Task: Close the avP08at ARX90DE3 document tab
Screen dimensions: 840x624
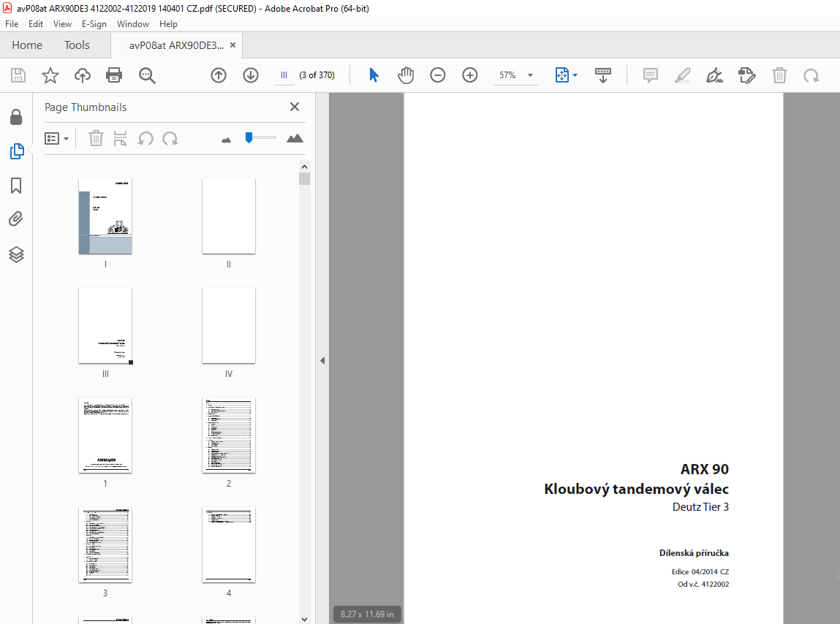Action: pos(232,45)
